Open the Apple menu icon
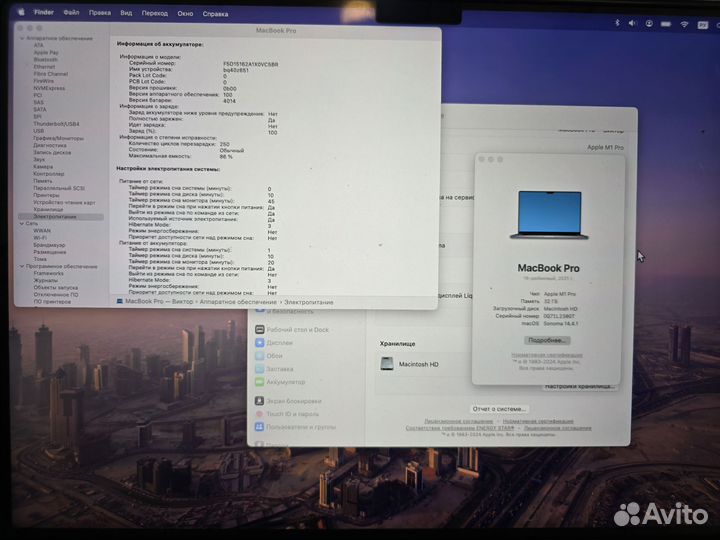 coord(21,12)
